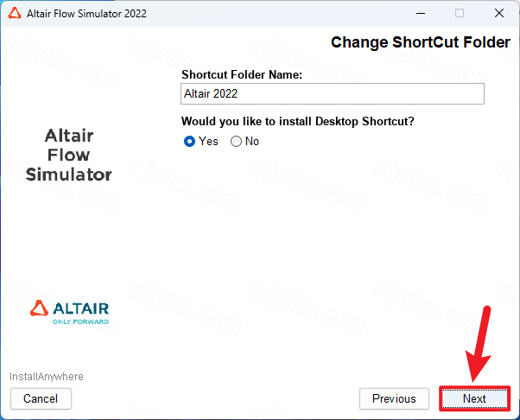Click the desktop shortcut question text

(298, 122)
